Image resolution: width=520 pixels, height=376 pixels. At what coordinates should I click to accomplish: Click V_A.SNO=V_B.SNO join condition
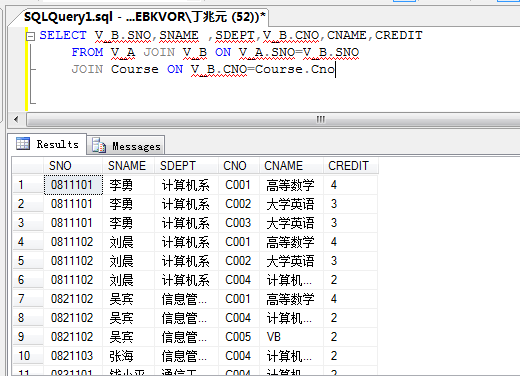coord(299,52)
